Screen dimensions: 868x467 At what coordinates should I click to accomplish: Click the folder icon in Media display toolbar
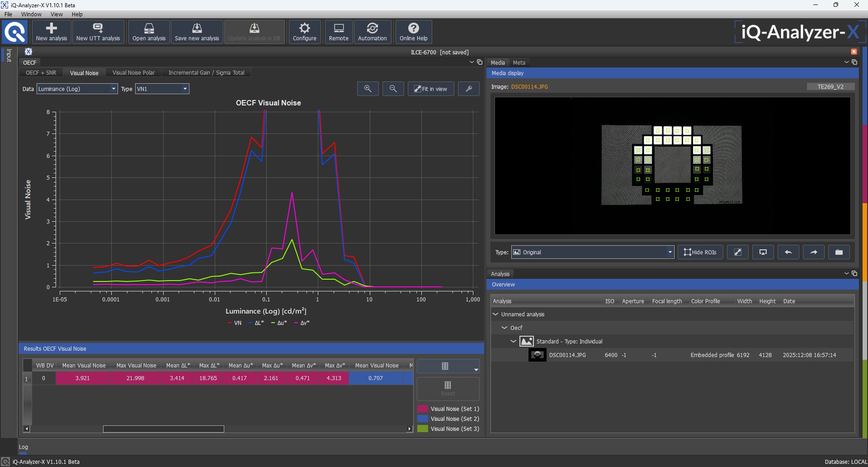[839, 252]
